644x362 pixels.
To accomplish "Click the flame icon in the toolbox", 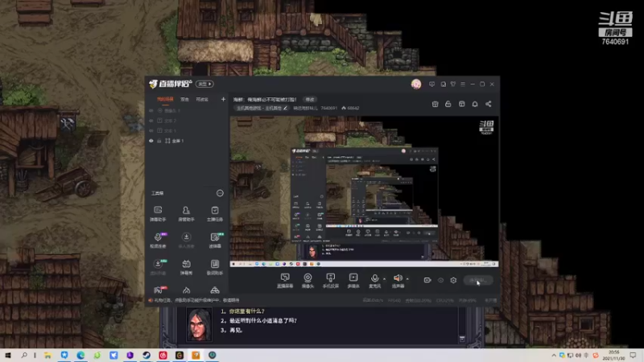I will coord(186,290).
